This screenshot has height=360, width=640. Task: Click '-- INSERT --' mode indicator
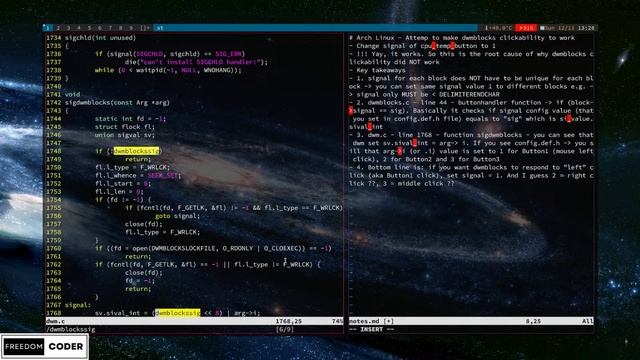tap(372, 329)
